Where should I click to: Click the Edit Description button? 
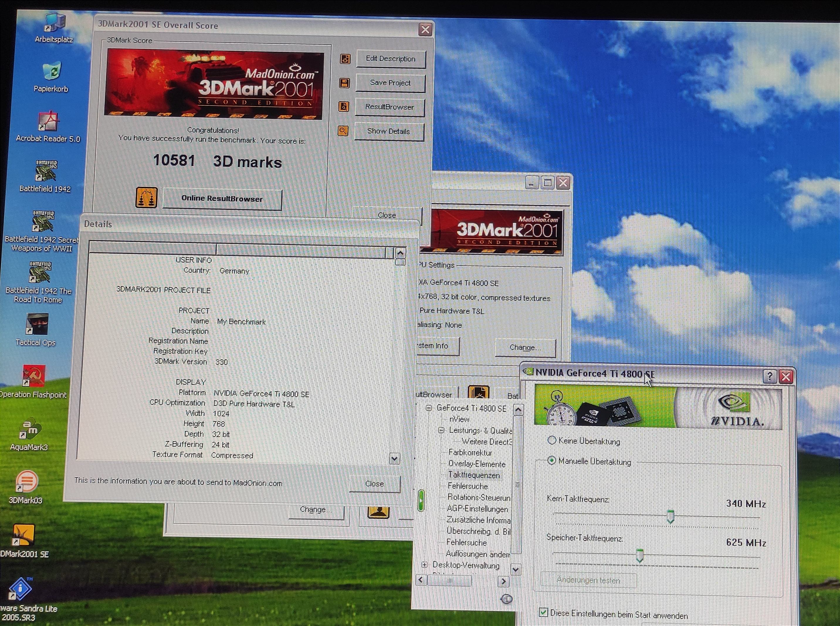391,59
